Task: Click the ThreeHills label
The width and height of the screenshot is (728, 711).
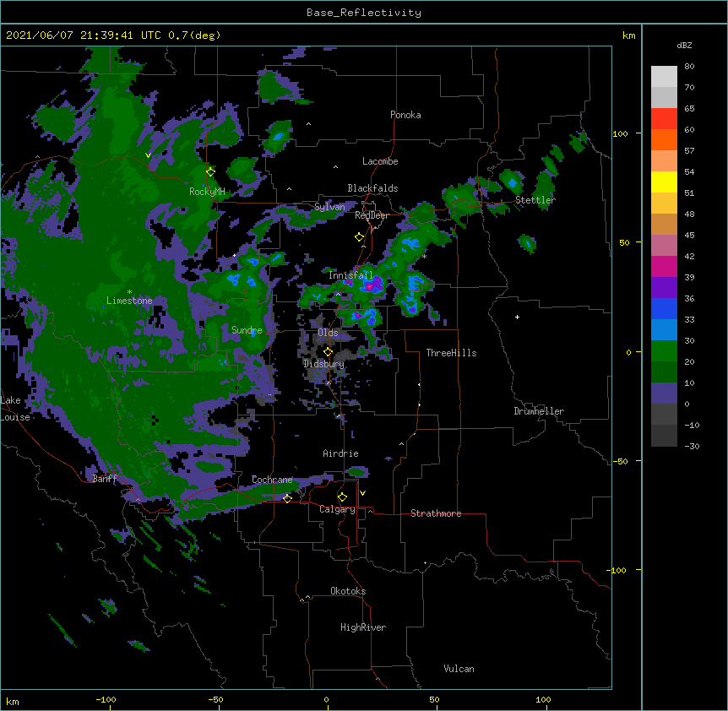Action: [x=451, y=353]
